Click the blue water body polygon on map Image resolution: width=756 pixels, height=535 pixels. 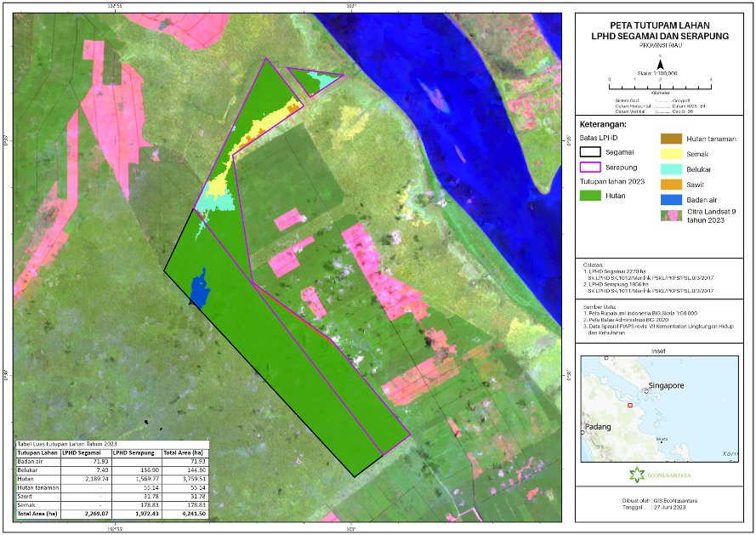(200, 290)
